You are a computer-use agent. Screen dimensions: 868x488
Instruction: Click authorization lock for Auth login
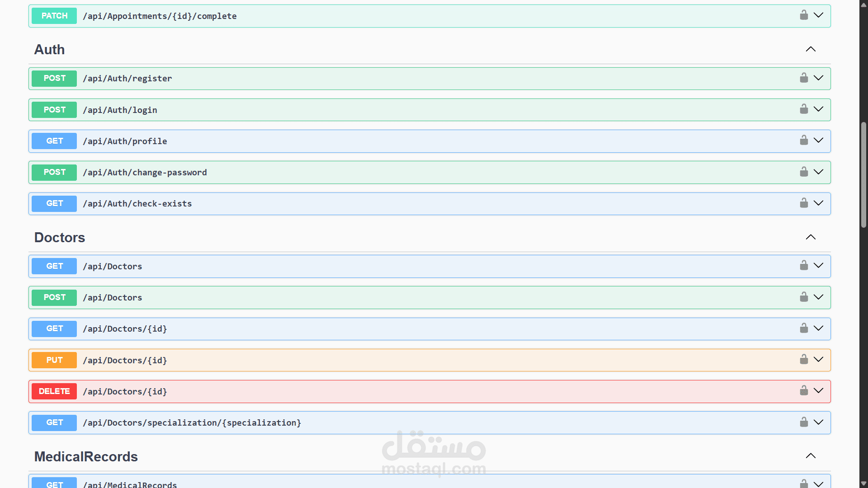tap(804, 109)
